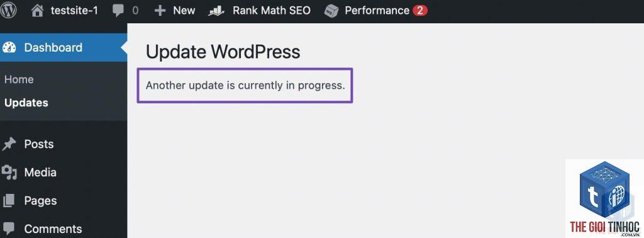Click the comments bubble icon in admin bar
Screen dimensions: 644x238
(118, 11)
